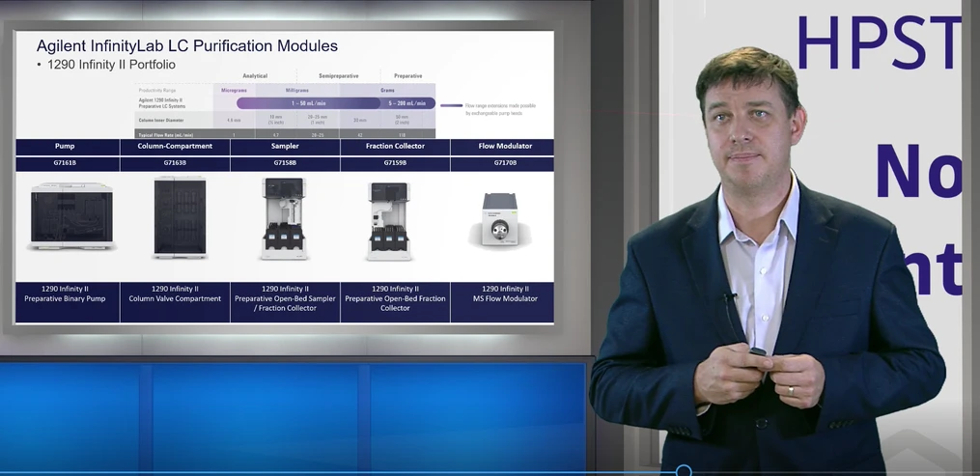The height and width of the screenshot is (476, 980).
Task: Click the 5 – 200 mL/min flow range bar
Action: pyautogui.click(x=409, y=102)
